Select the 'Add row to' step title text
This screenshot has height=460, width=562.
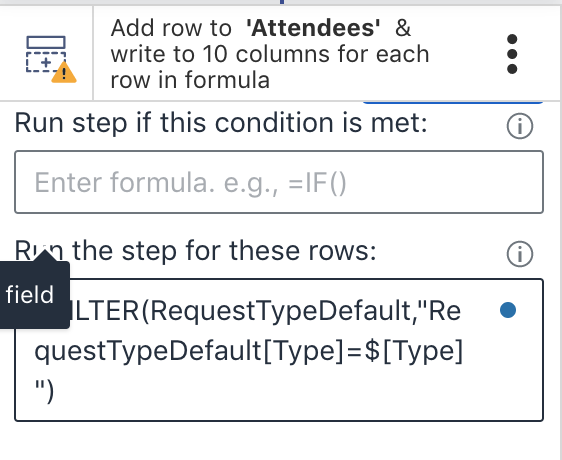[x=171, y=28]
